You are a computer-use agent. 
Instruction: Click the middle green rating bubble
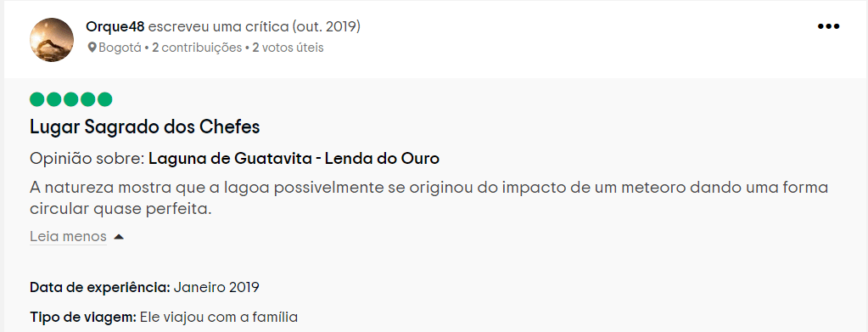(71, 99)
